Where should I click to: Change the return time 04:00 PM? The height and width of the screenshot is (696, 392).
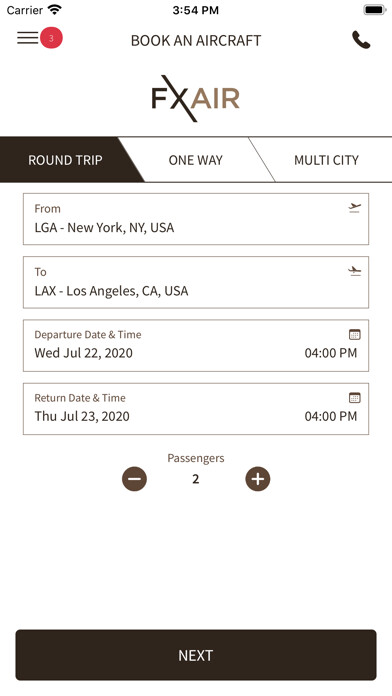pyautogui.click(x=331, y=416)
